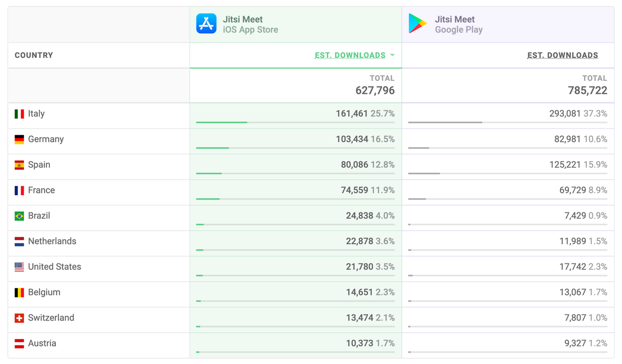Open Jitsi Meet iOS App Store title
Image resolution: width=622 pixels, height=364 pixels.
tap(243, 20)
